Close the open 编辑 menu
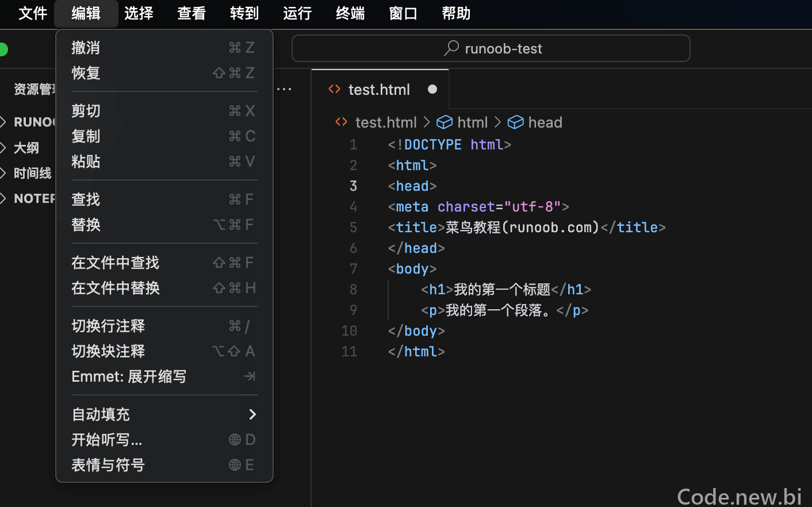 [86, 13]
